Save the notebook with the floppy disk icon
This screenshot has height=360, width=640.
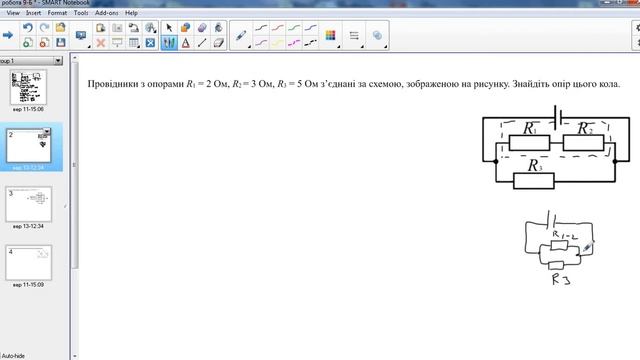(60, 42)
